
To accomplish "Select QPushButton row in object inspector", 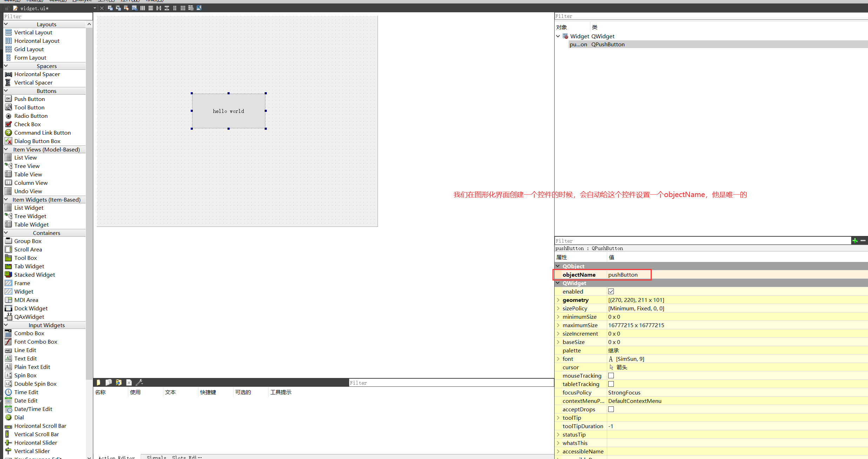I will click(718, 44).
